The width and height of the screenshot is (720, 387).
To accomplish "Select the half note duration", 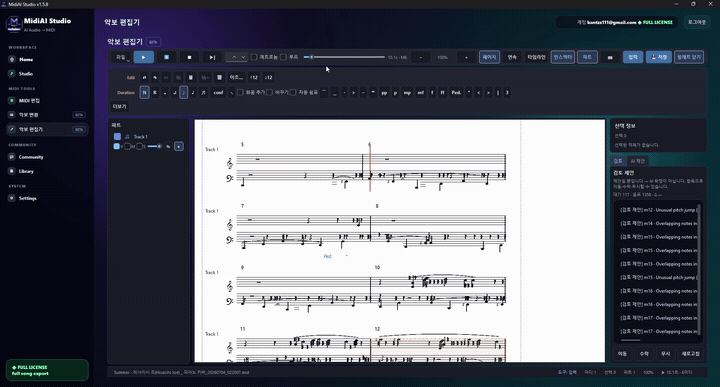I will [174, 92].
